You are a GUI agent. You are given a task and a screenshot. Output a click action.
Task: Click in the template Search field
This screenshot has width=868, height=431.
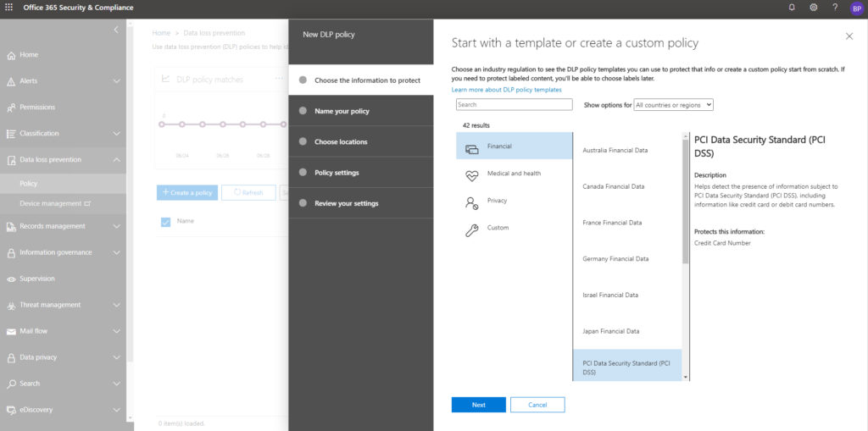[x=514, y=104]
